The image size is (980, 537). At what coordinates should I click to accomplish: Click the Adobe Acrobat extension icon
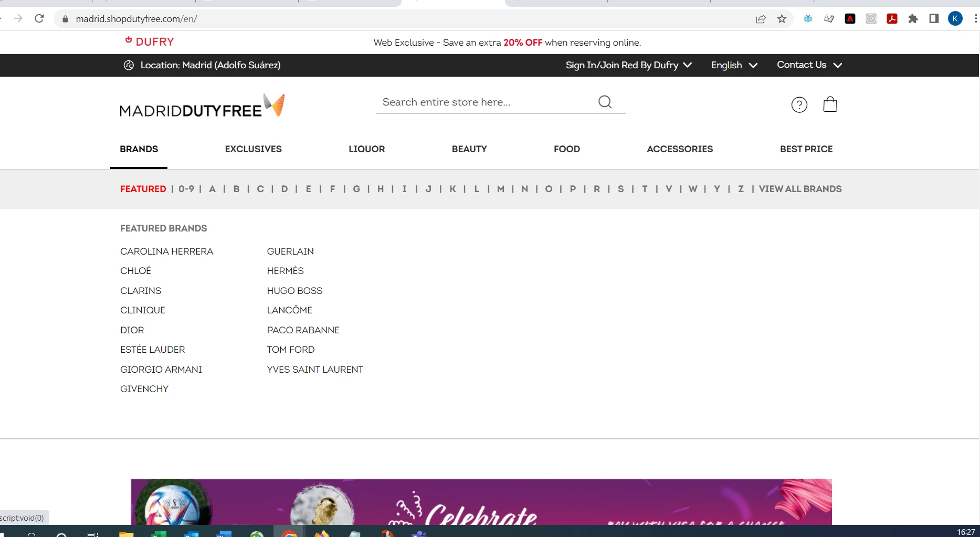[892, 19]
